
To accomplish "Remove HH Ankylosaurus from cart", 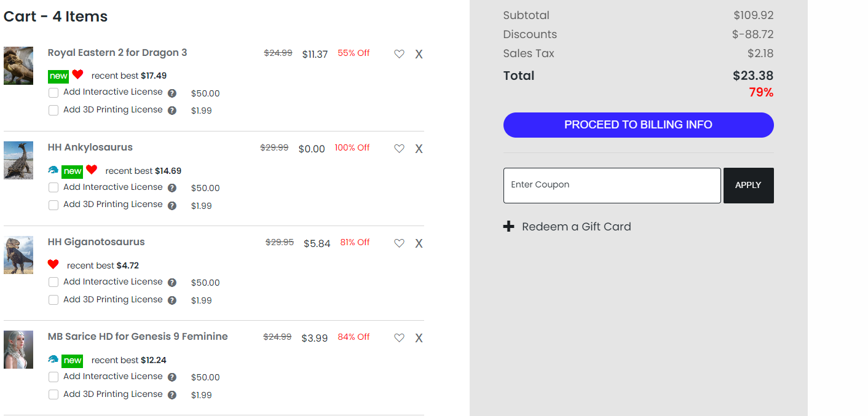I will [x=419, y=149].
